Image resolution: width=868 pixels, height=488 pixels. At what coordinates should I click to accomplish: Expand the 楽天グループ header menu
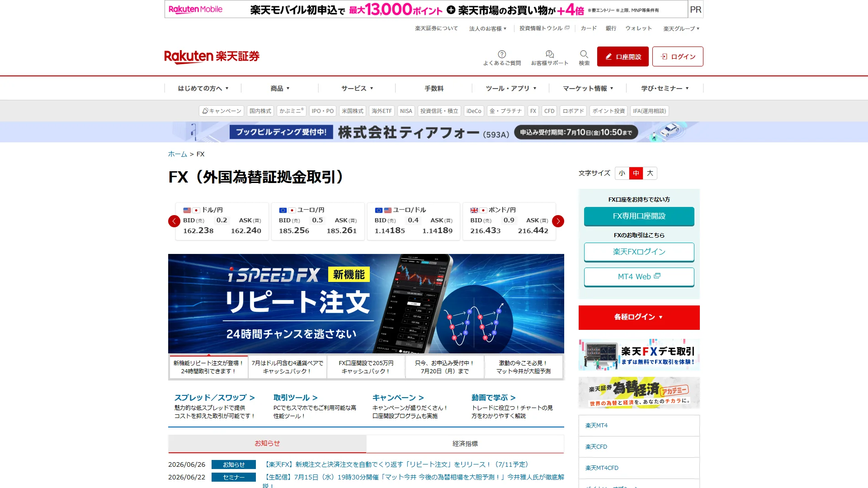(681, 28)
